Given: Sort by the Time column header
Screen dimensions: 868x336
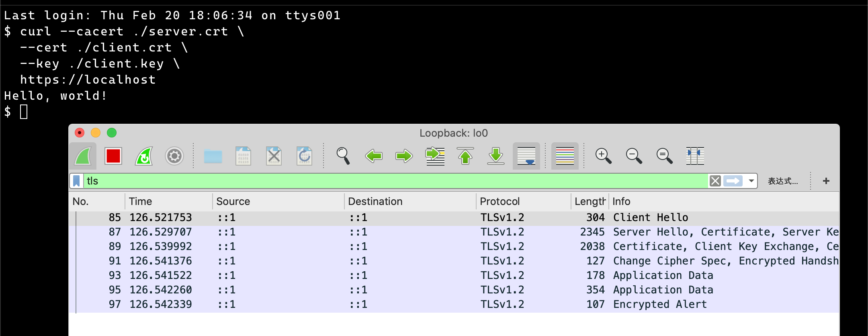Looking at the screenshot, I should click(x=169, y=201).
